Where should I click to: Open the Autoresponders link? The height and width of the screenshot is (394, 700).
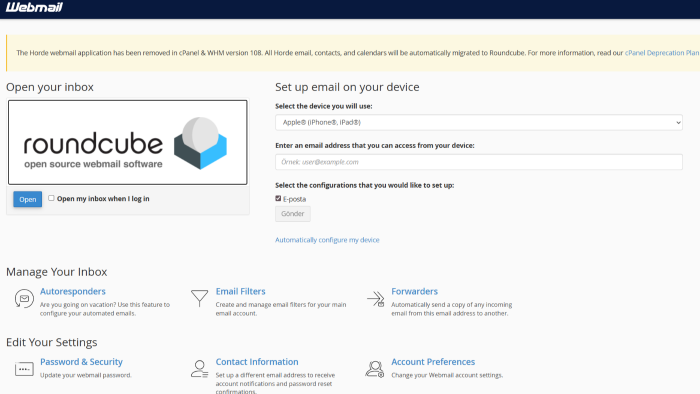(x=73, y=291)
